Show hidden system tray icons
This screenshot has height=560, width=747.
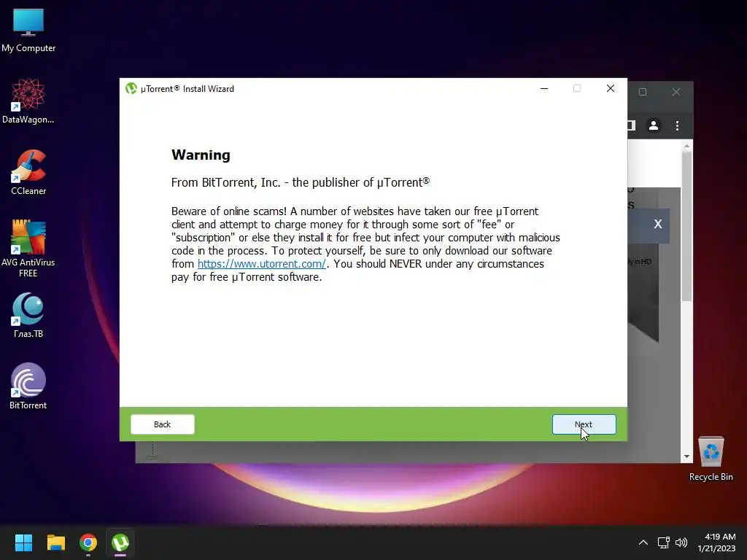pos(643,542)
